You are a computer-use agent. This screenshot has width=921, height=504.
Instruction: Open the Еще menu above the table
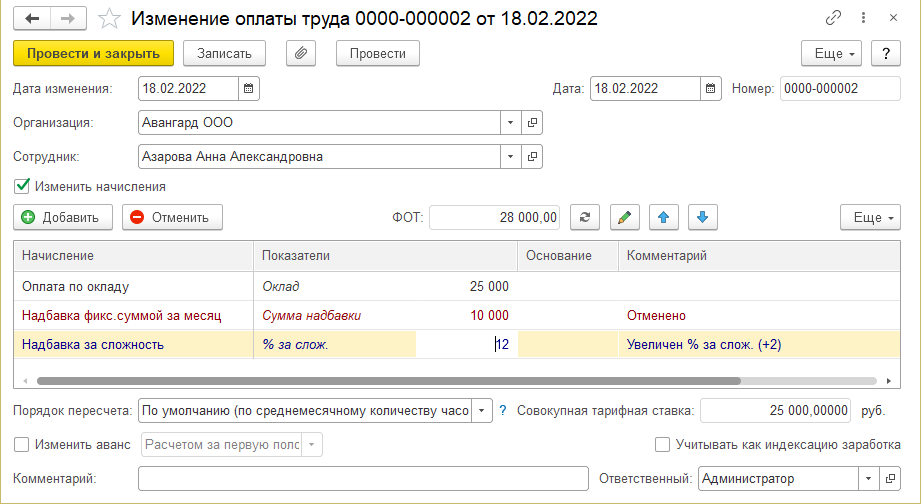point(870,217)
